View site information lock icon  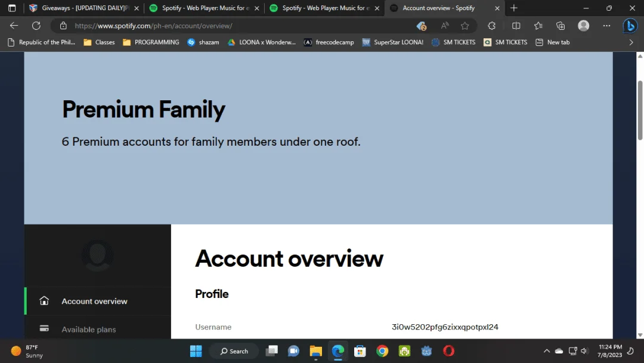pyautogui.click(x=63, y=26)
